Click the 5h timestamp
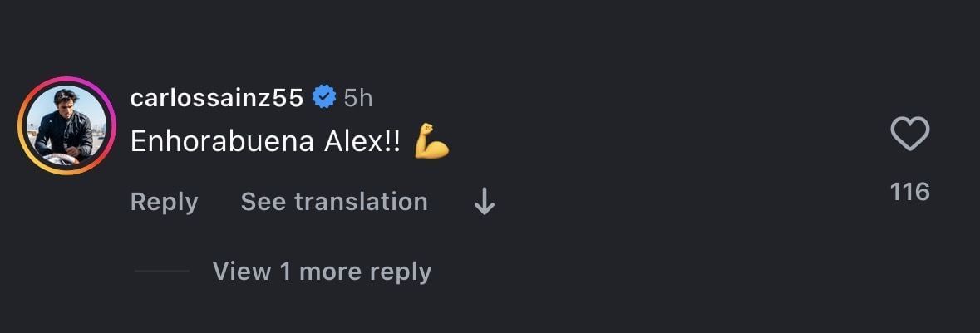980x333 pixels. [358, 98]
